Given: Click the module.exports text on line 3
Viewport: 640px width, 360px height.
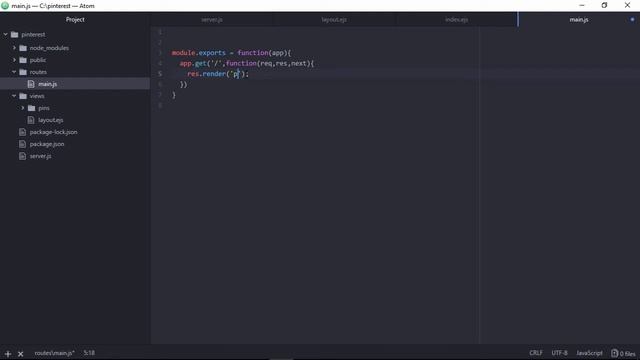Looking at the screenshot, I should click(198, 53).
